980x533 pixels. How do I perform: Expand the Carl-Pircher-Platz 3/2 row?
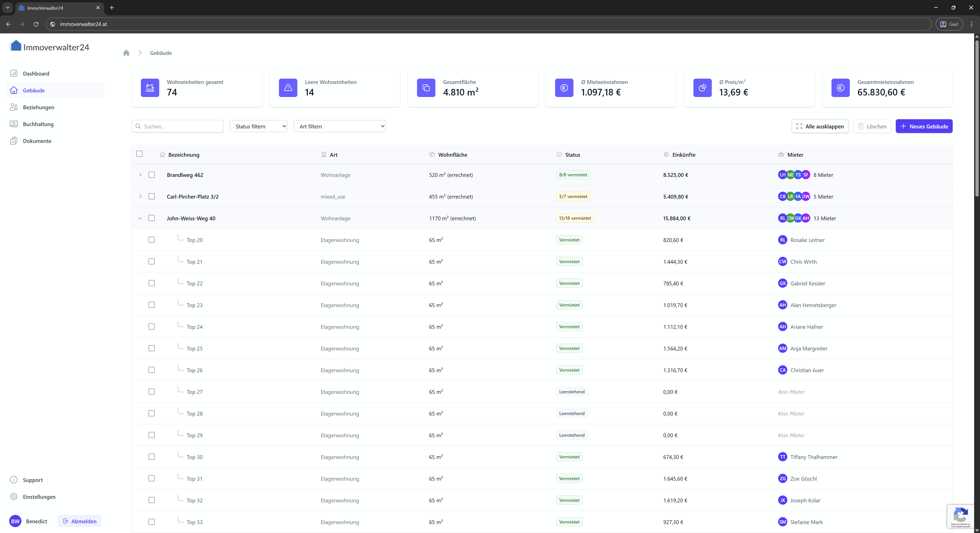pos(140,196)
